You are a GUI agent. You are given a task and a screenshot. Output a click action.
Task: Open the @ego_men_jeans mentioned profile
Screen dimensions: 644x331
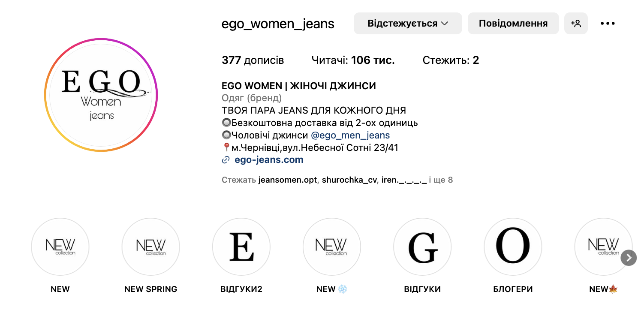point(350,135)
